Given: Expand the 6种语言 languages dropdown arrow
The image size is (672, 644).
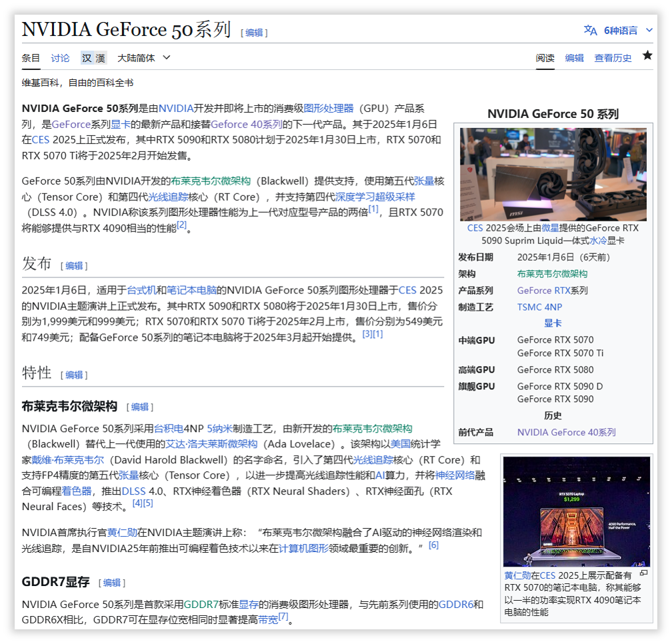Looking at the screenshot, I should pos(649,31).
